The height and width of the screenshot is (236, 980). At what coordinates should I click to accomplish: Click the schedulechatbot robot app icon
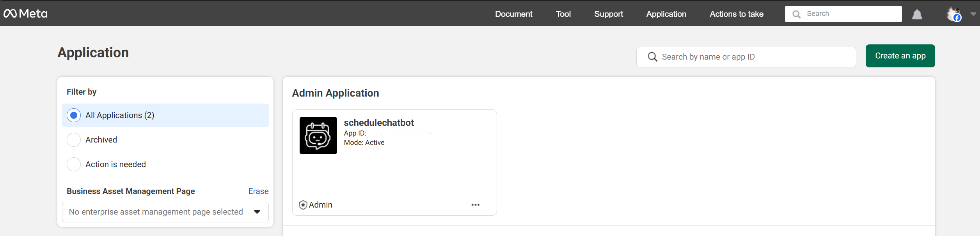318,136
